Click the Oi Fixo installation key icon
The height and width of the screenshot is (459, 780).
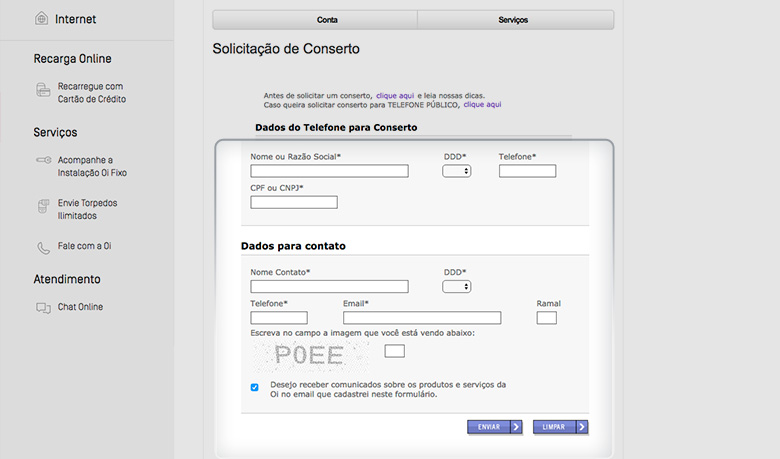[x=44, y=160]
